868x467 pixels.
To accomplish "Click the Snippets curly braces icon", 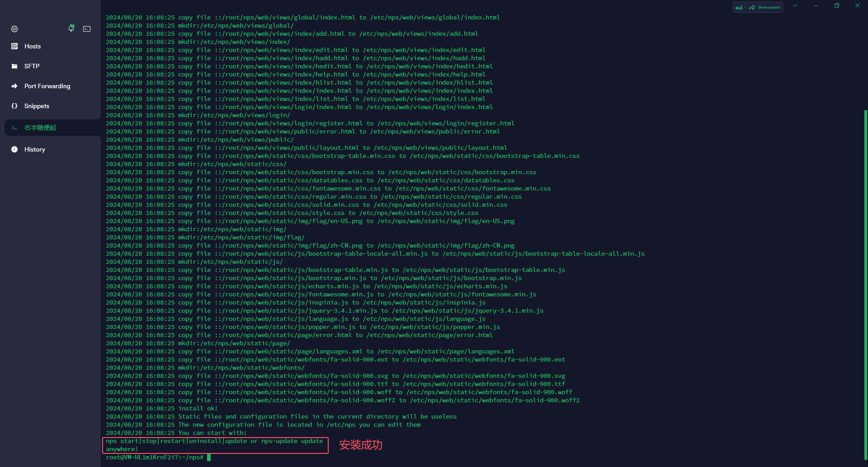I will click(14, 106).
